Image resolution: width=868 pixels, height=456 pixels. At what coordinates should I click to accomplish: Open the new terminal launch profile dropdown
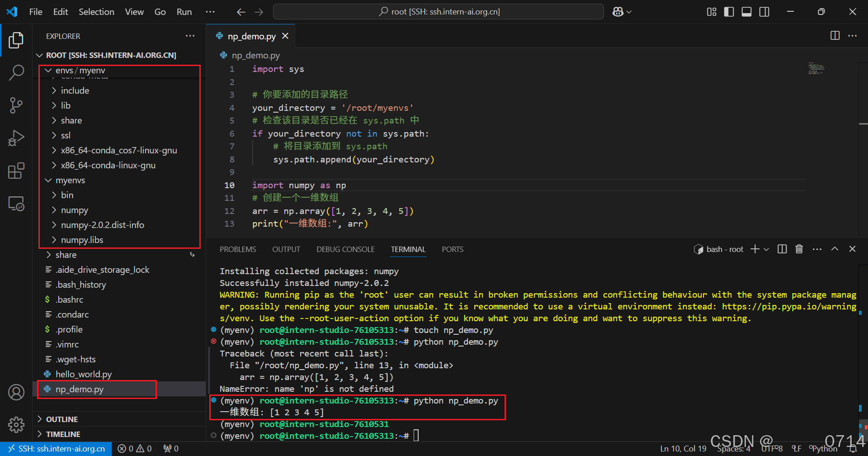click(x=766, y=249)
